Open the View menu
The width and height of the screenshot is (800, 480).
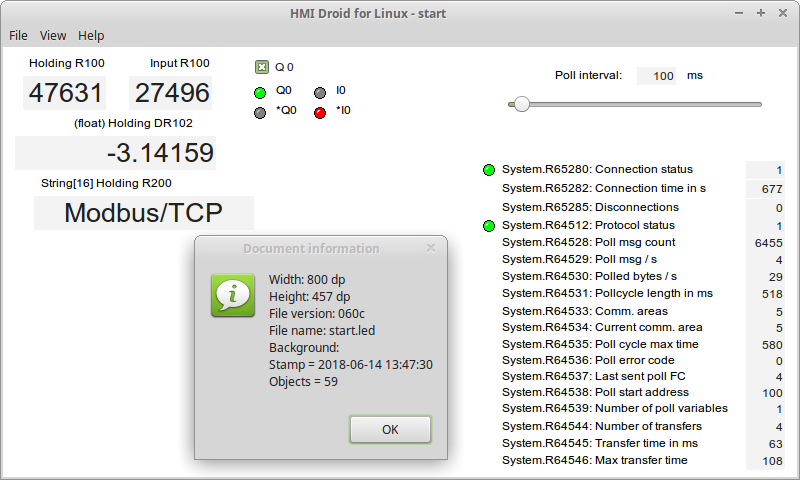[x=53, y=36]
